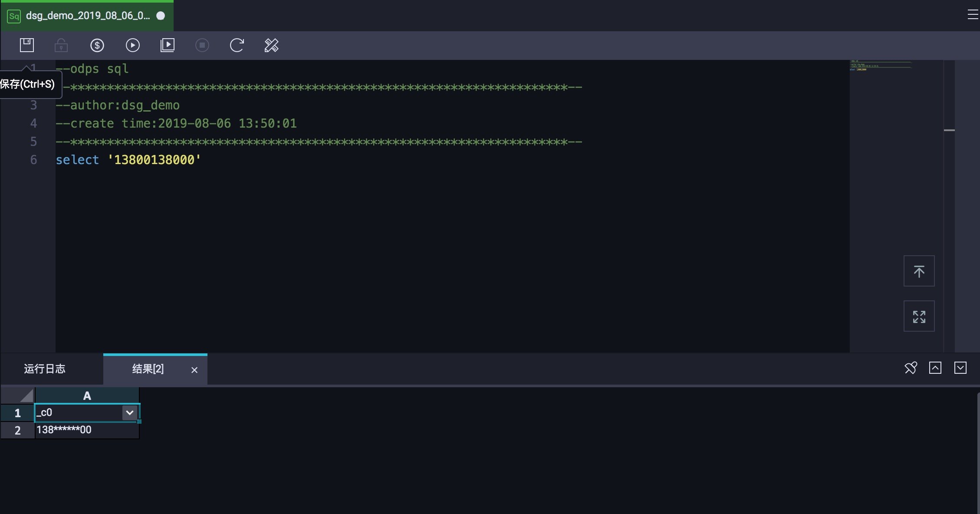
Task: Click the Sq file type icon
Action: [14, 16]
